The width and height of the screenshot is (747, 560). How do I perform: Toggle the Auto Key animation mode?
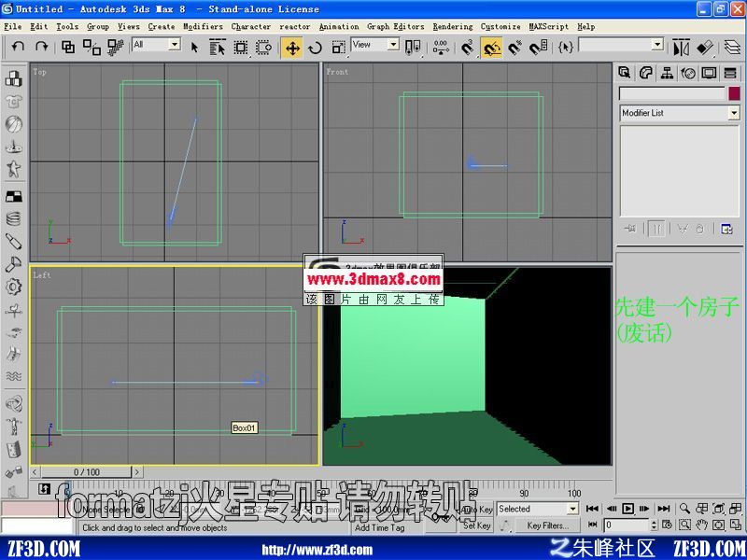[x=476, y=509]
